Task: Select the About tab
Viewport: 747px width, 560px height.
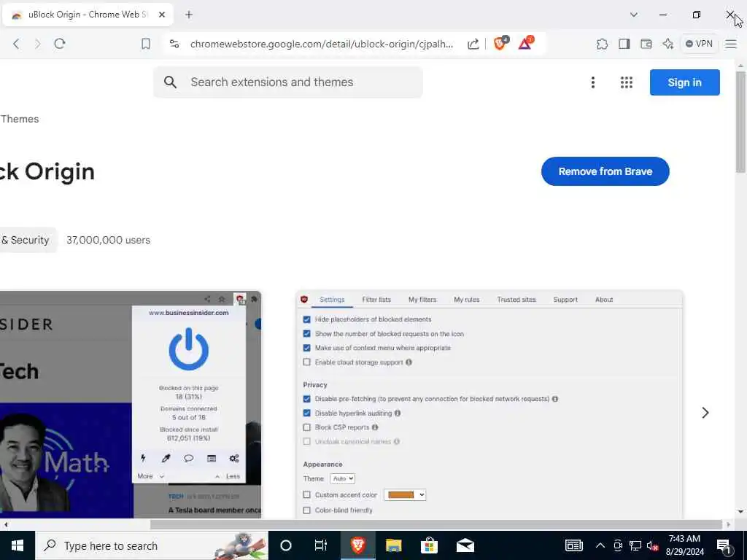Action: pyautogui.click(x=604, y=300)
